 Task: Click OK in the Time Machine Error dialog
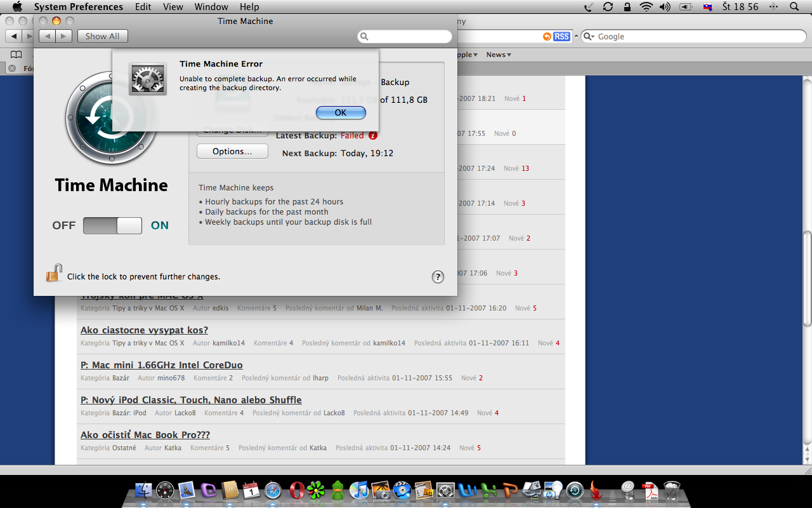pyautogui.click(x=341, y=112)
